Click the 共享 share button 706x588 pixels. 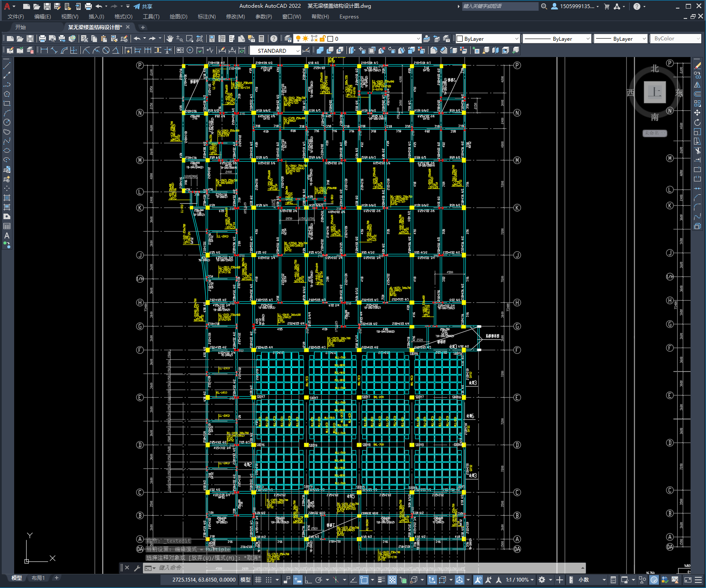(143, 6)
